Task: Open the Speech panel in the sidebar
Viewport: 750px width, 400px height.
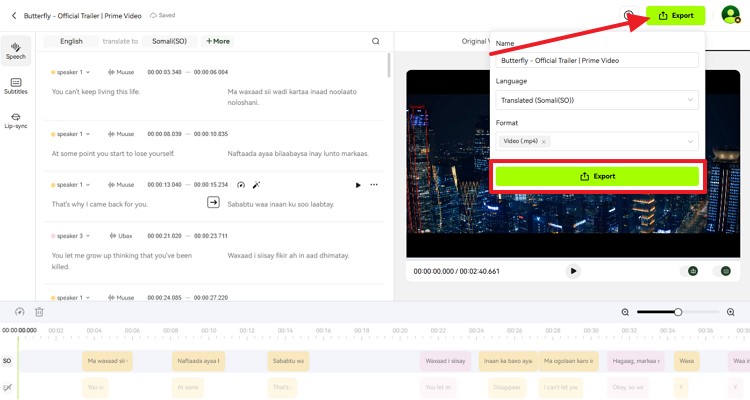Action: [16, 50]
